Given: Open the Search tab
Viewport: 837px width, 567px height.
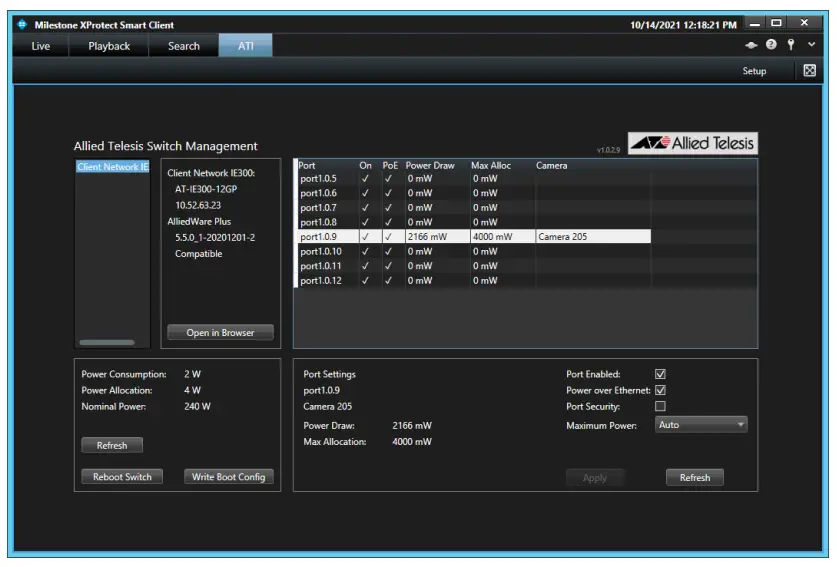Looking at the screenshot, I should [x=184, y=46].
